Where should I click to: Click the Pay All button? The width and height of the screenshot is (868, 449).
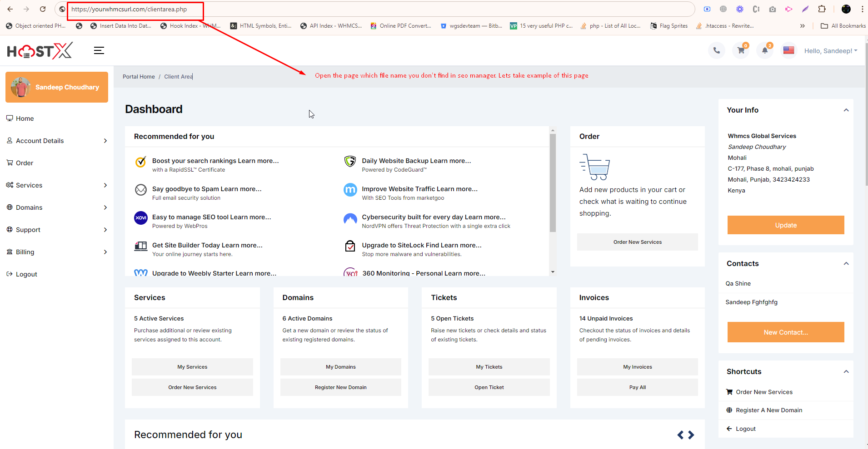pyautogui.click(x=637, y=387)
